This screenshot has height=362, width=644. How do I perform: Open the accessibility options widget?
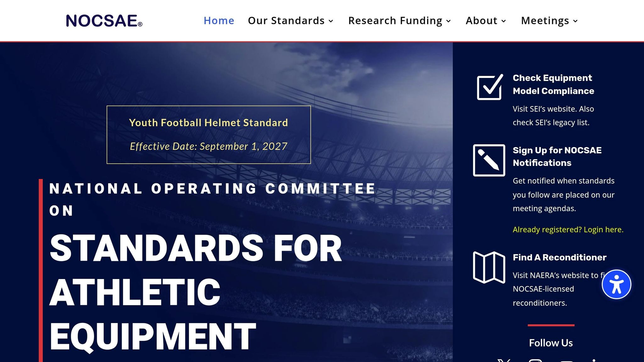point(616,284)
